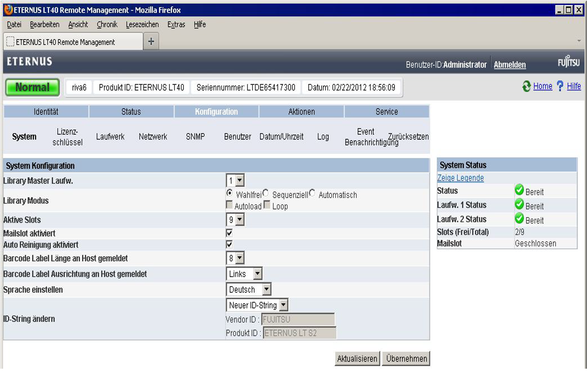Select the Wahlfrei radio button
This screenshot has height=373, width=588.
[229, 193]
